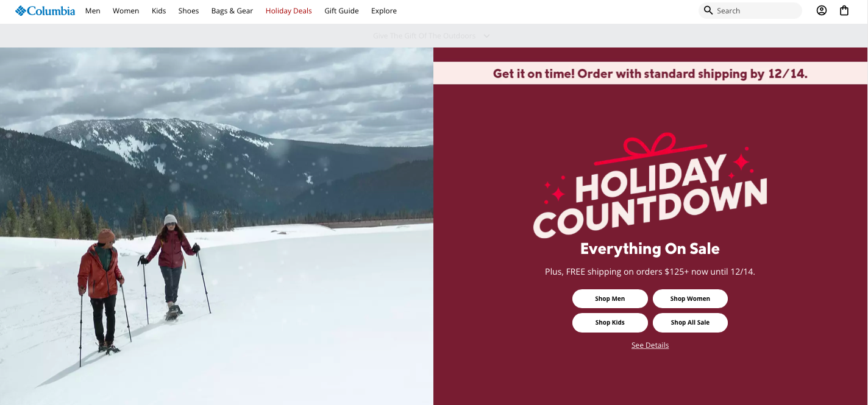Viewport: 868px width, 405px height.
Task: Open the Shoes menu
Action: (188, 11)
